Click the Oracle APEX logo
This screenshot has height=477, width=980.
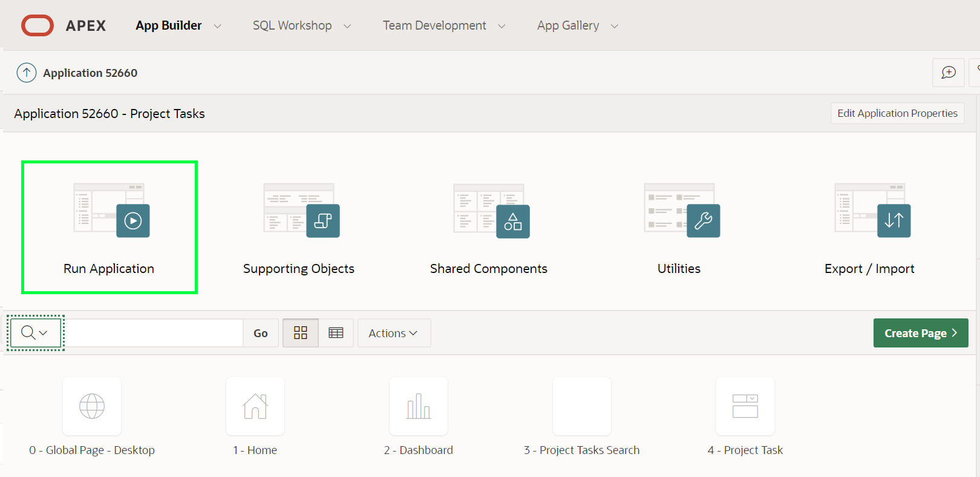point(38,25)
